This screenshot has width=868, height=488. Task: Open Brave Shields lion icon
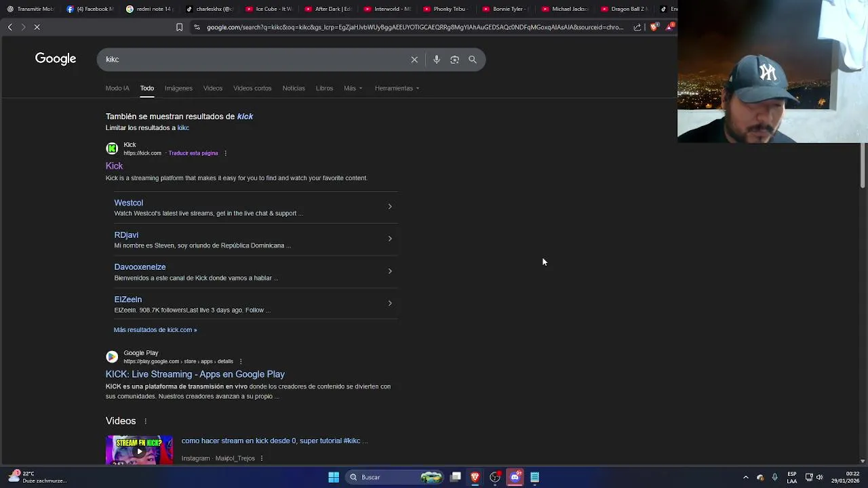[654, 27]
